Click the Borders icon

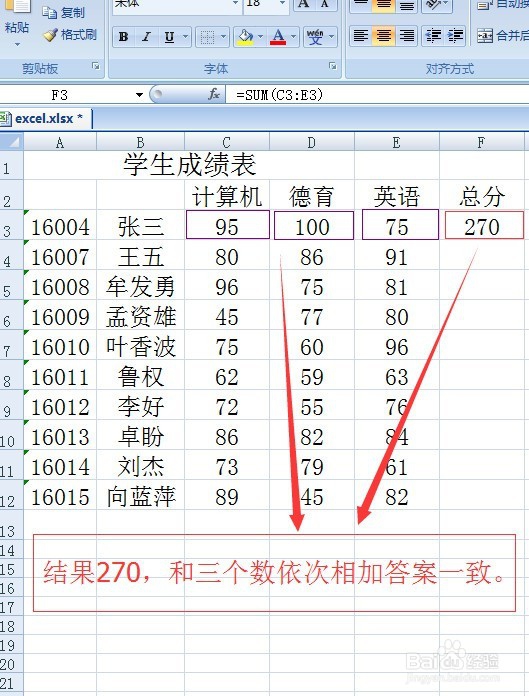click(207, 37)
